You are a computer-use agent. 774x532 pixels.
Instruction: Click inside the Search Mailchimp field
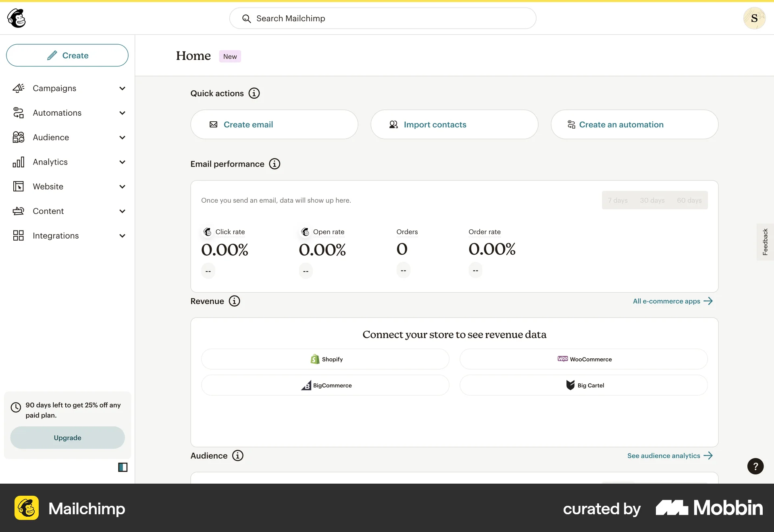pyautogui.click(x=383, y=18)
